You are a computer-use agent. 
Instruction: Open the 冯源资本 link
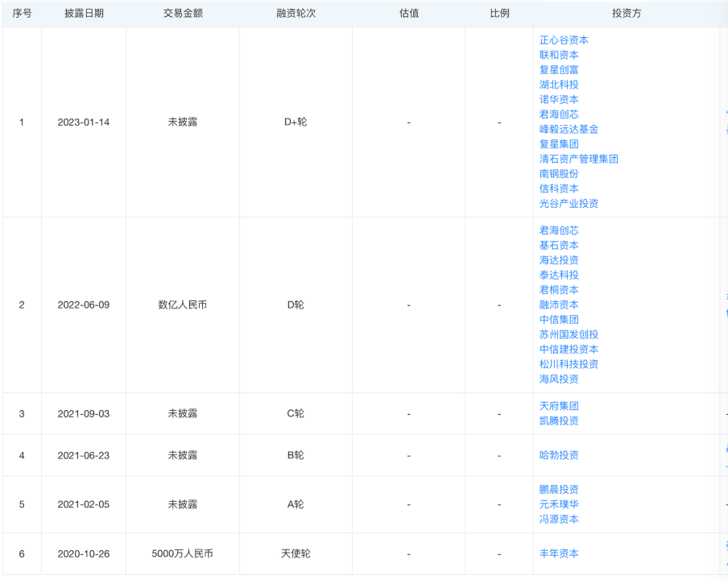point(559,520)
